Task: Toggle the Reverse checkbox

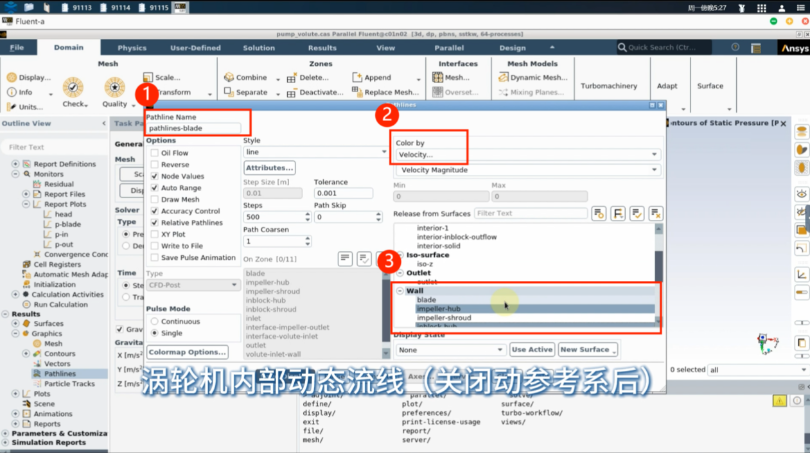Action: point(154,164)
